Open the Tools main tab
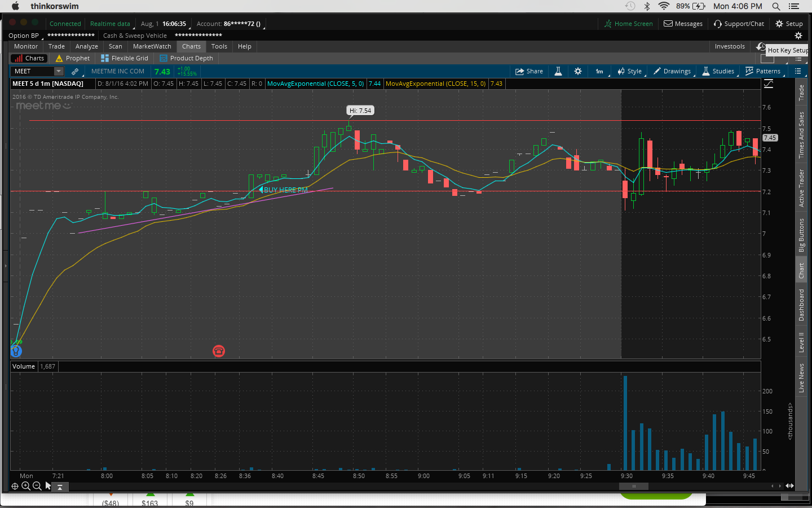Image resolution: width=812 pixels, height=508 pixels. [219, 46]
